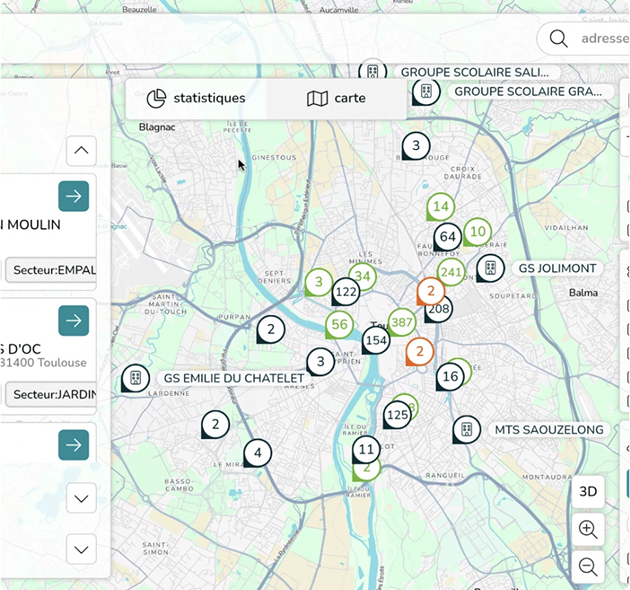Click the GROUPE SCOLAIRE SALI... building icon

pyautogui.click(x=372, y=72)
